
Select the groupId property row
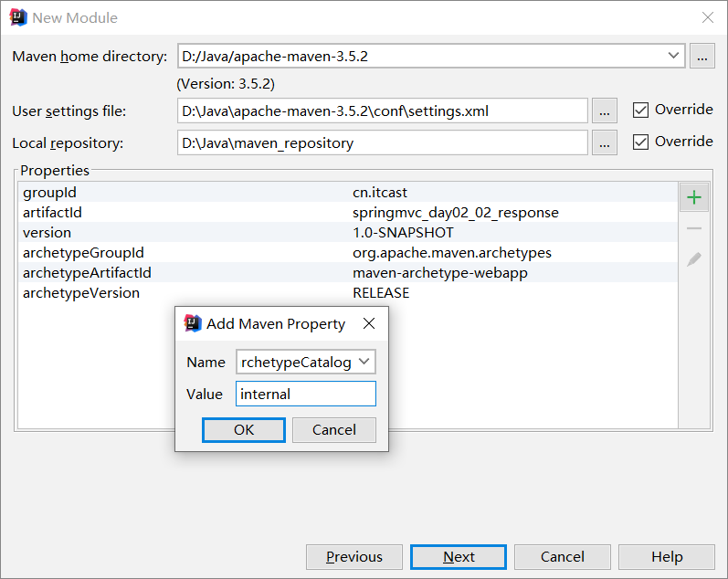(348, 192)
